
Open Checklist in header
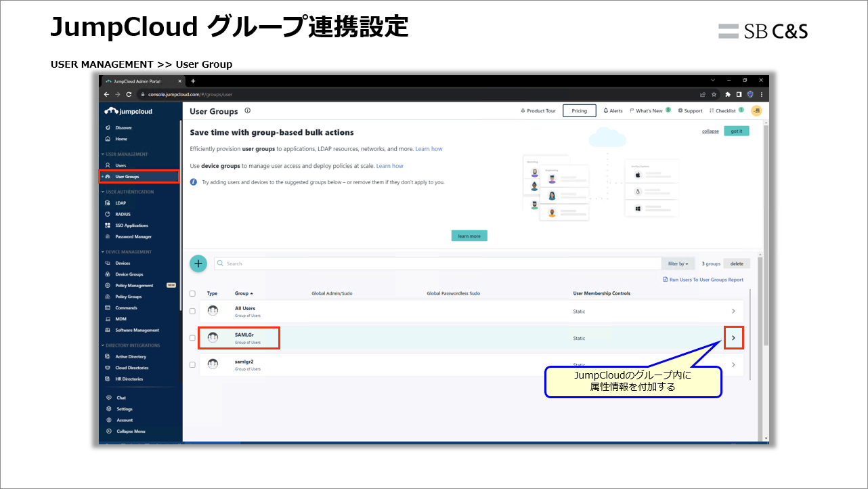pyautogui.click(x=726, y=110)
